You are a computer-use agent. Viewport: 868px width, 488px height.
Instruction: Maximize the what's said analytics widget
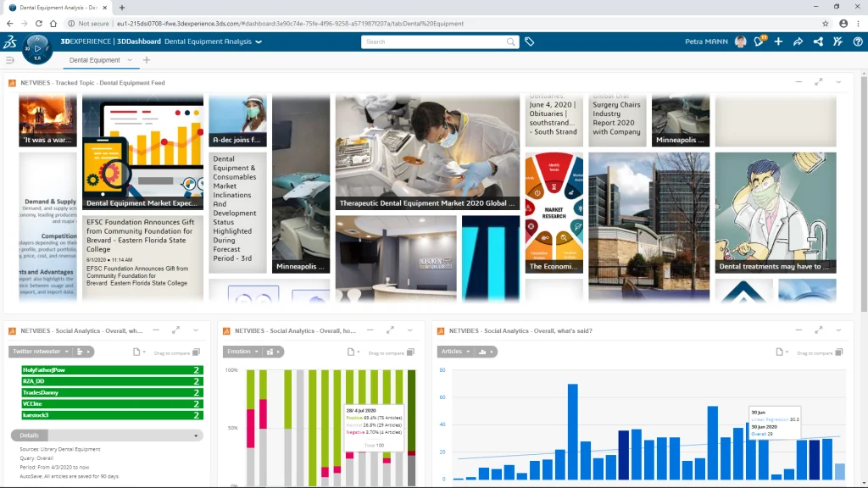pyautogui.click(x=818, y=330)
